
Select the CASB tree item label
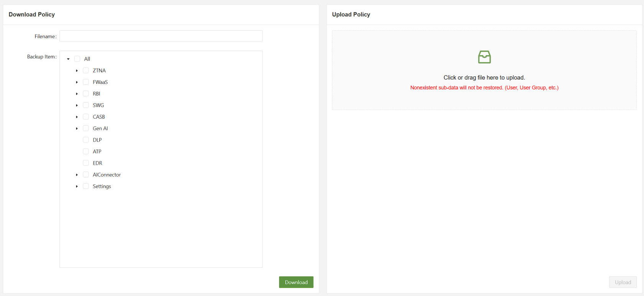coord(99,117)
